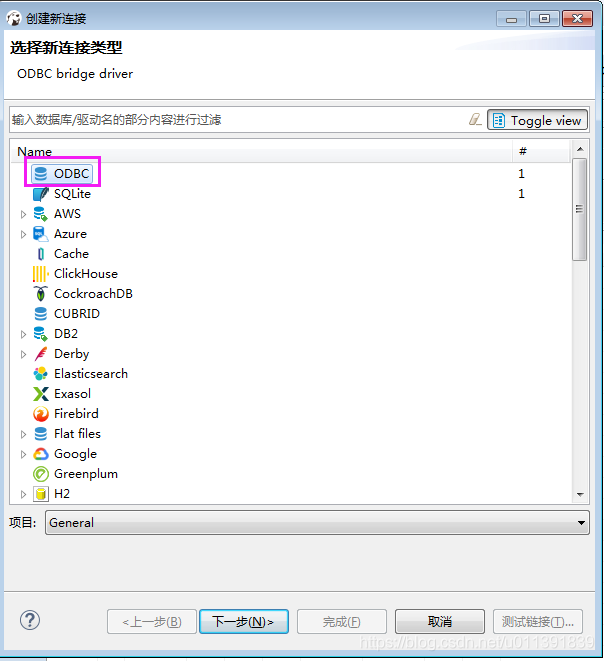Open the General project dropdown

pos(317,523)
